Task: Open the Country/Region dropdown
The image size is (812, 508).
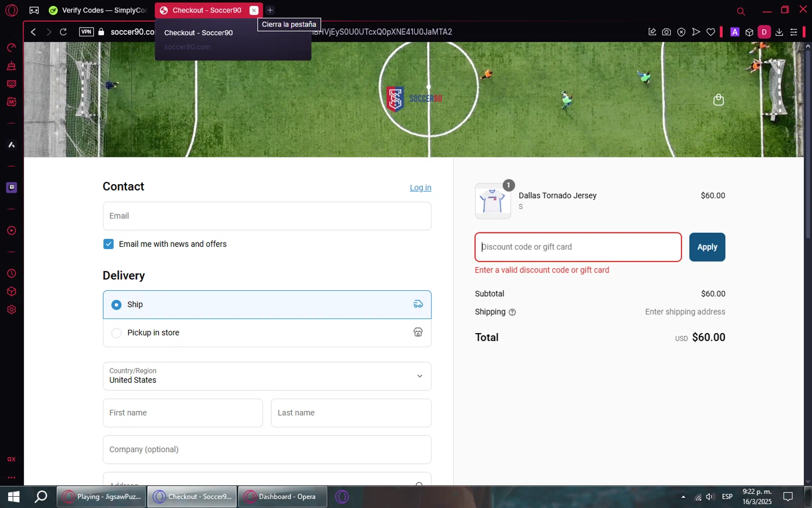Action: [x=267, y=376]
